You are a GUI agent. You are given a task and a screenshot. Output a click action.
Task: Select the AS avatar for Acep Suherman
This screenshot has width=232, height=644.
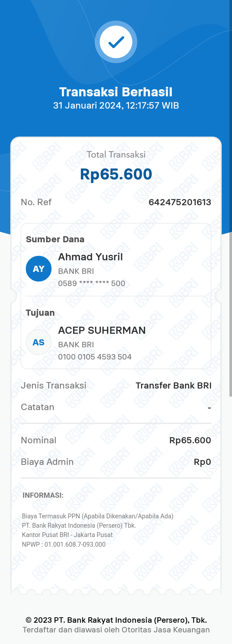pyautogui.click(x=39, y=342)
